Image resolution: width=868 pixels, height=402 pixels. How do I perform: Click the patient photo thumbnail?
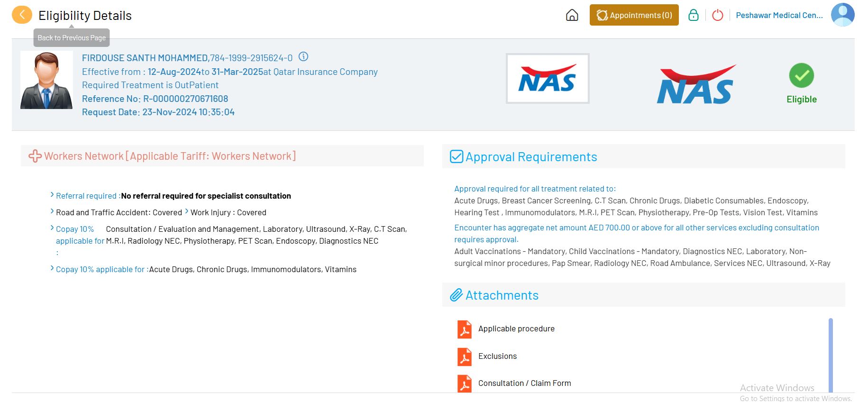[46, 80]
